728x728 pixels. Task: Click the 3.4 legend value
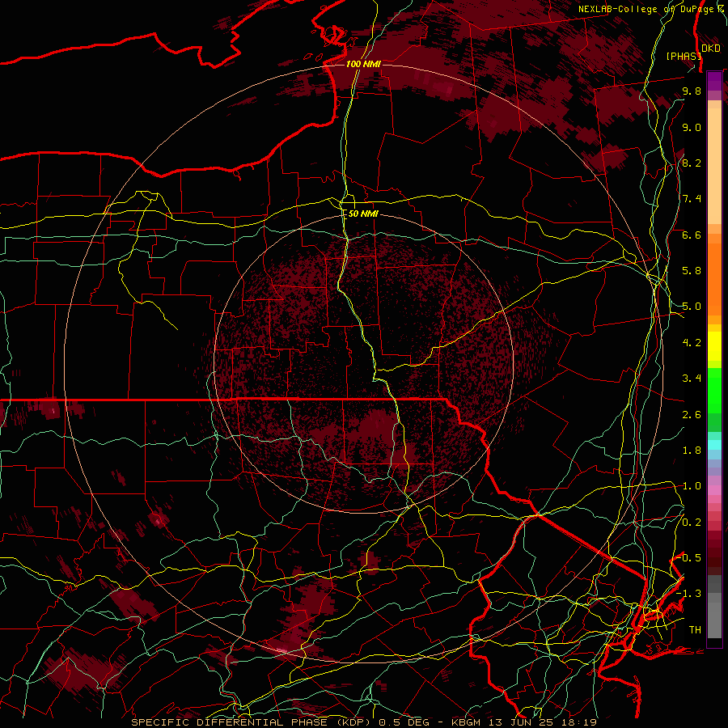tap(692, 379)
